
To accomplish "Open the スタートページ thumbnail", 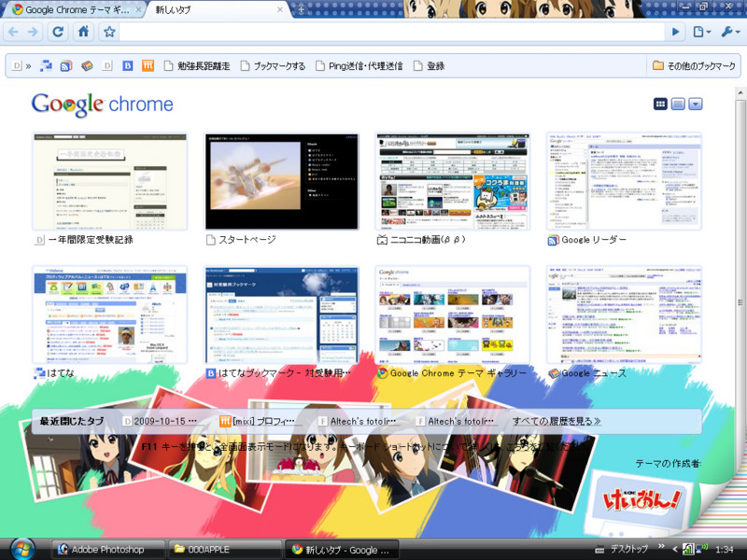I will tap(282, 182).
